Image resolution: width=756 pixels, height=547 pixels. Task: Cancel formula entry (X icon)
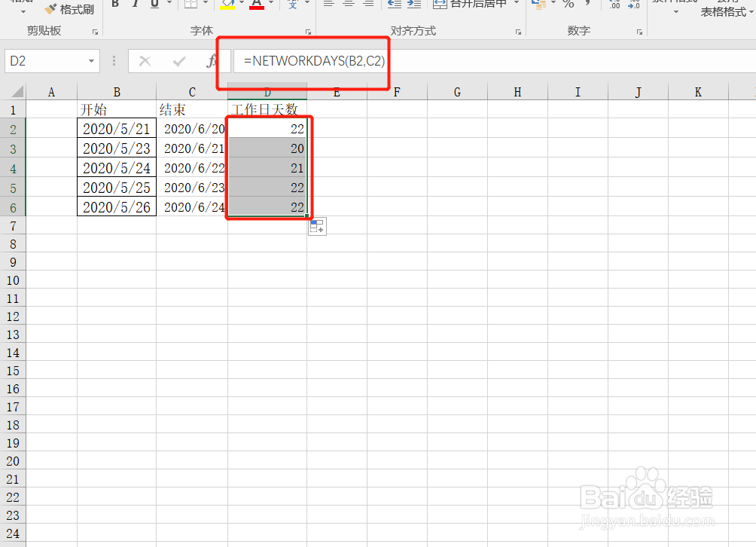[145, 61]
